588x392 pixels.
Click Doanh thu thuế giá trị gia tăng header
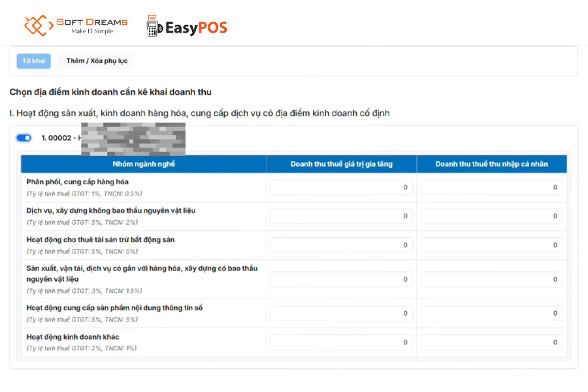coord(342,164)
